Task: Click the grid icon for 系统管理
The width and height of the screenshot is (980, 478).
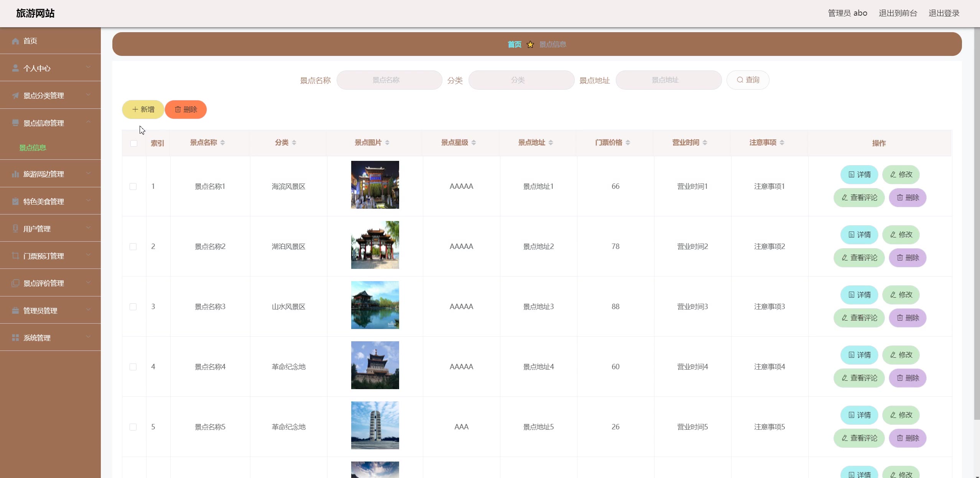Action: click(15, 338)
